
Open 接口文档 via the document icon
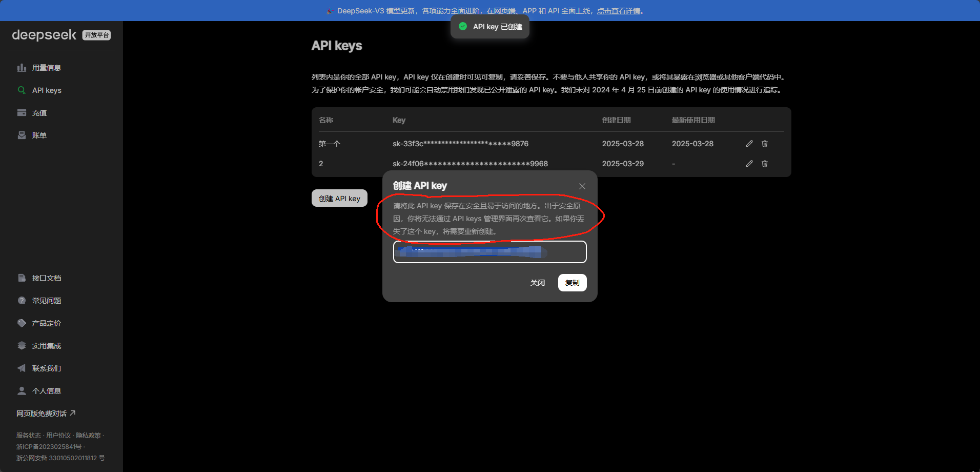22,278
